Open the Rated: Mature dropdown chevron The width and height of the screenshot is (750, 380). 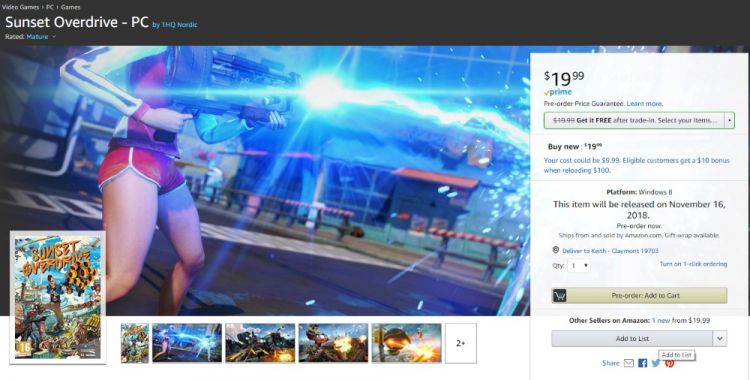point(54,37)
